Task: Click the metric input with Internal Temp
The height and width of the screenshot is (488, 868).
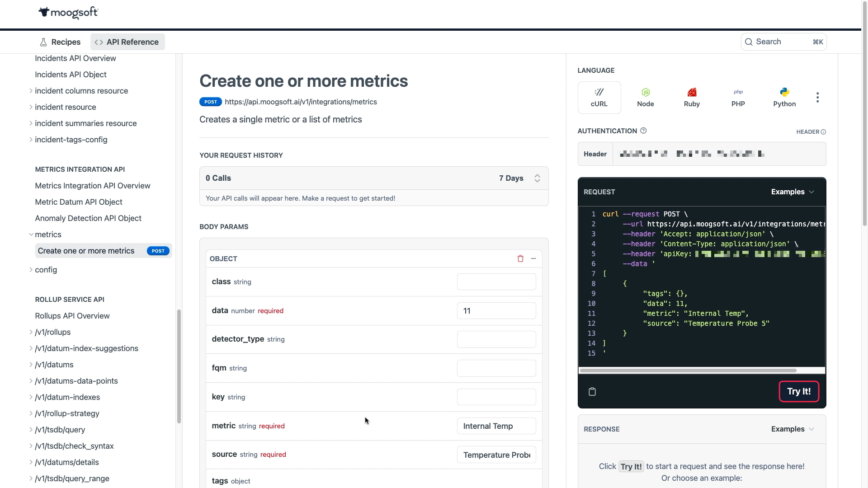Action: pos(496,426)
